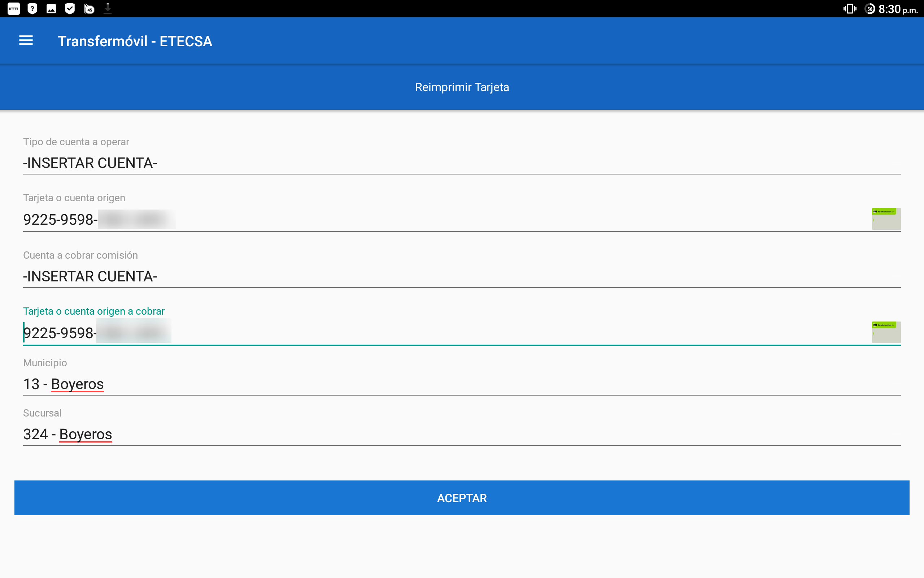Tap the checkmark shield notification icon

click(70, 8)
